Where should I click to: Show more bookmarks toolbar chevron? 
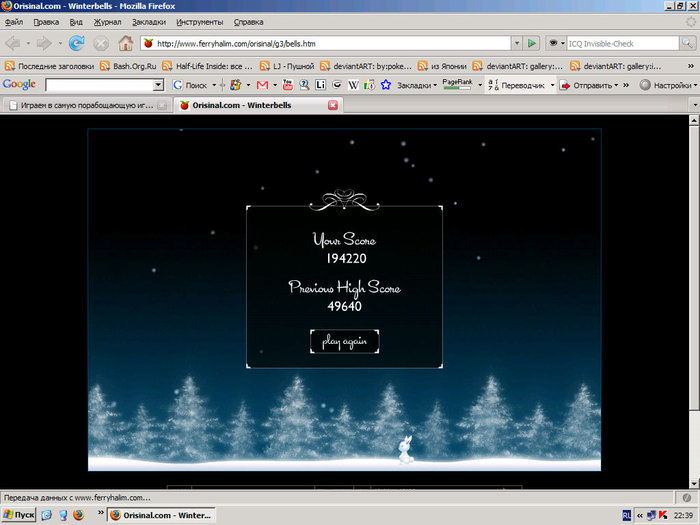[691, 66]
